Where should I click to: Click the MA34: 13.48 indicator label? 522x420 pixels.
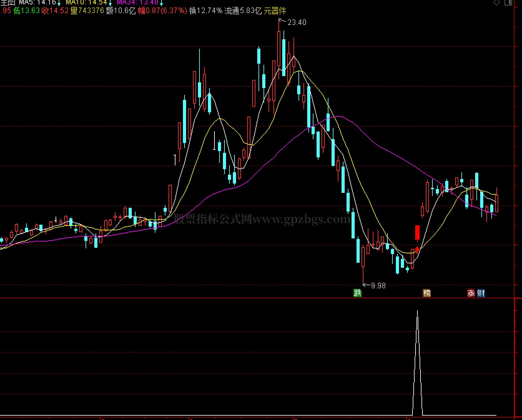pyautogui.click(x=138, y=2)
